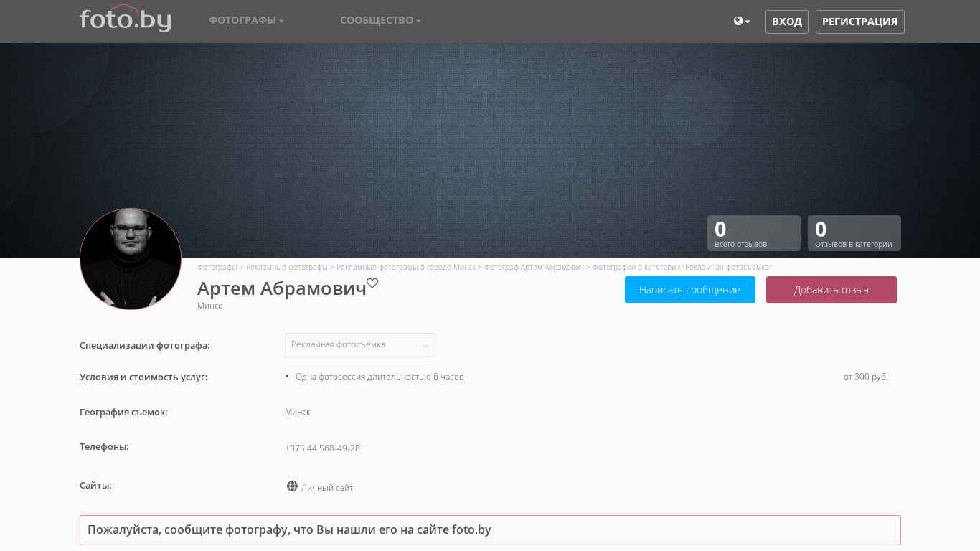Click the photographer's round avatar photo
Screen dimensions: 980x551
pyautogui.click(x=131, y=259)
